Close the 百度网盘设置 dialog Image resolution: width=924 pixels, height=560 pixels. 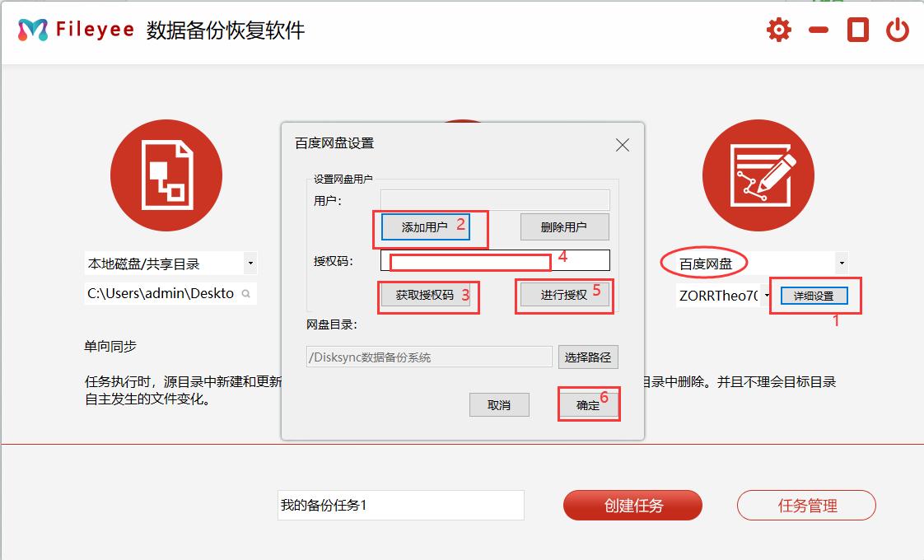coord(622,145)
